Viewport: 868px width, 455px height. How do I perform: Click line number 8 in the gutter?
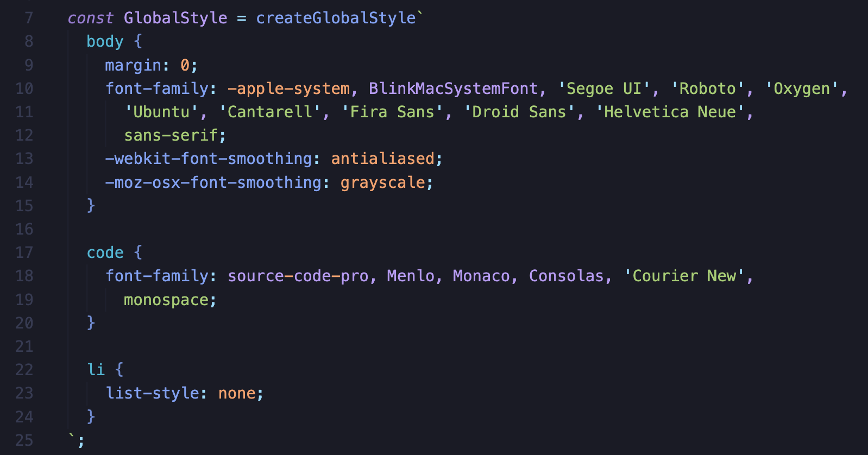coord(29,41)
